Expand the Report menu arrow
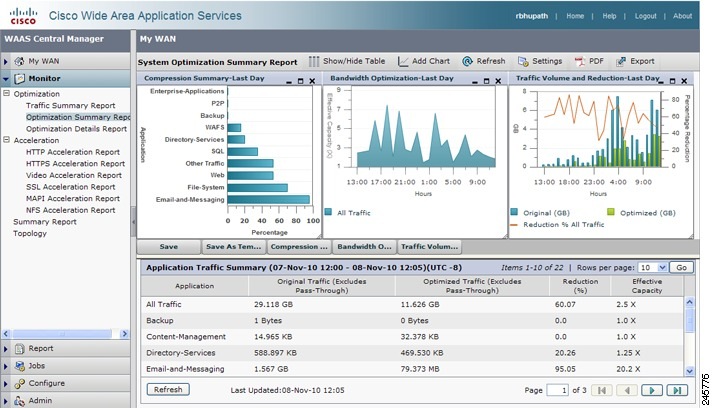Viewport: 712px width, 408px height. click(6, 349)
